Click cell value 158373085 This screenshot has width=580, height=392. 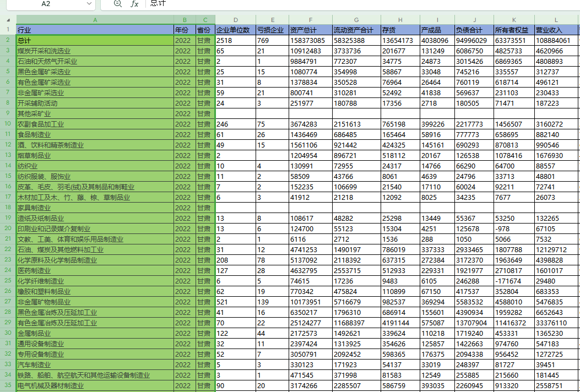point(311,40)
